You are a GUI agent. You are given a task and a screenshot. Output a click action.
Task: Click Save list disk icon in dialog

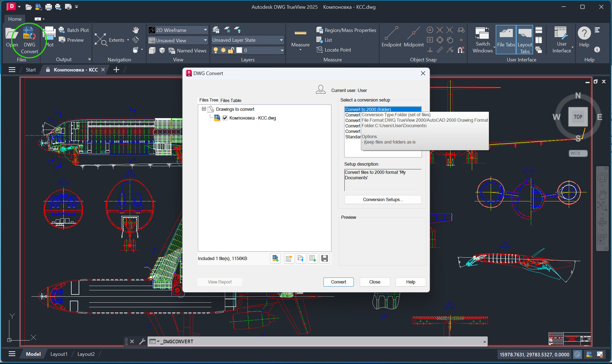click(x=325, y=258)
